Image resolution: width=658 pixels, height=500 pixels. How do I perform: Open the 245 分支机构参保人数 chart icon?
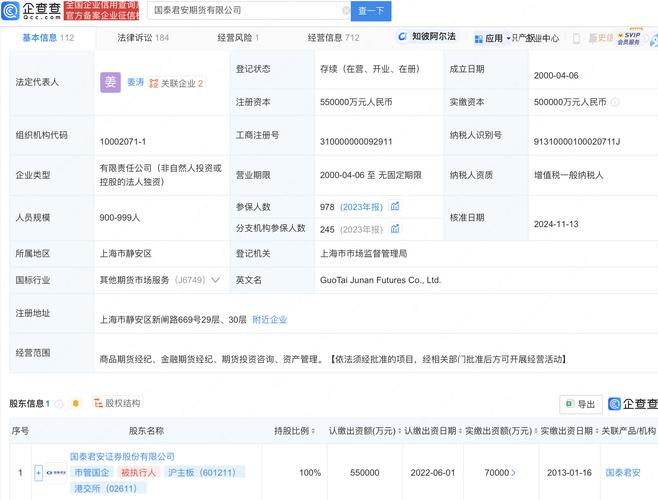(395, 229)
